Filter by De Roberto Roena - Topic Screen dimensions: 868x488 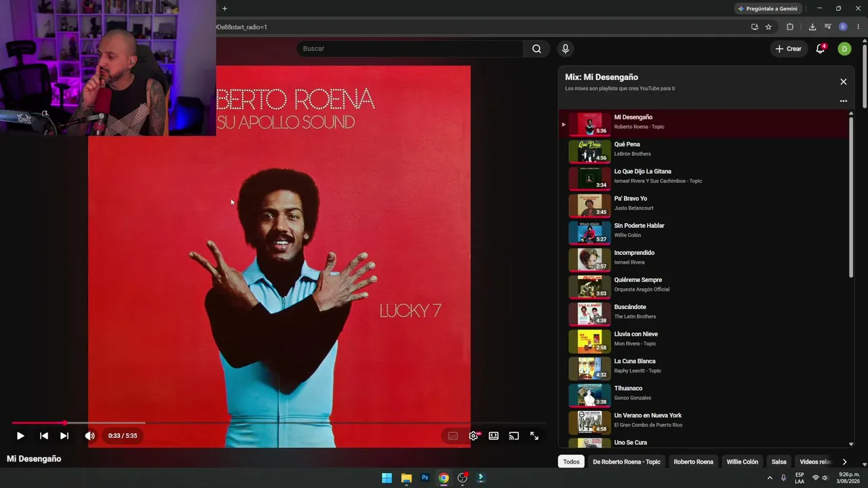click(x=627, y=462)
